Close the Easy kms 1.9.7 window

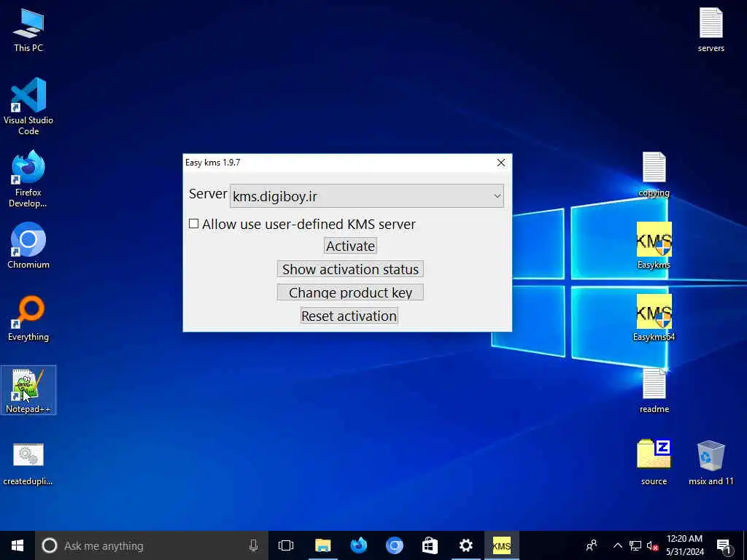coord(500,163)
